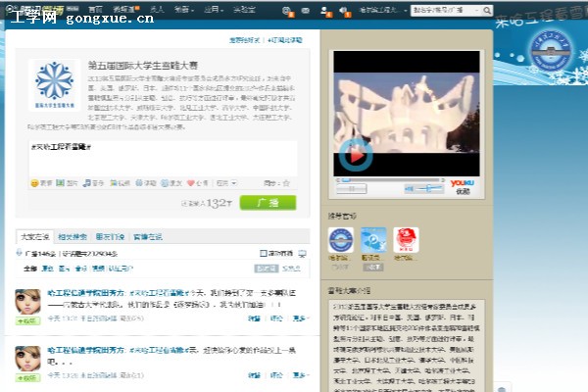This screenshot has width=588, height=392.
Task: Click the image upload icon under the post box
Action: [x=62, y=182]
